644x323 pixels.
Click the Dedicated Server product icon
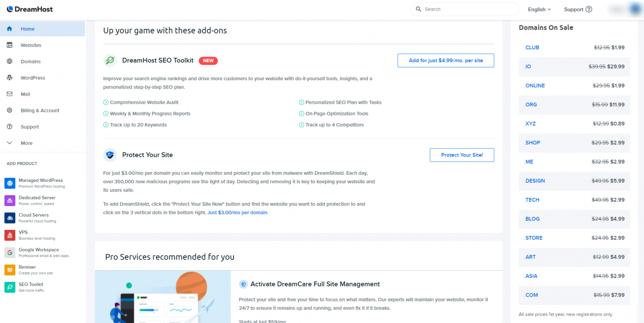coord(10,200)
